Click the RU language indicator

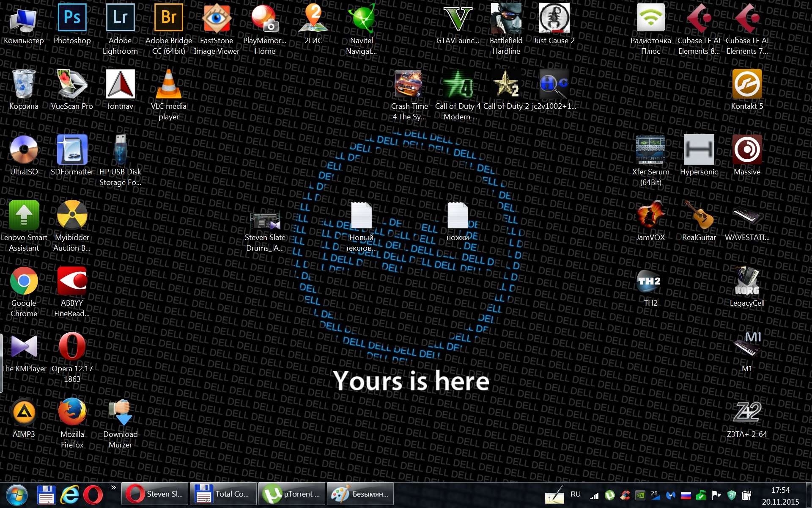click(x=575, y=494)
